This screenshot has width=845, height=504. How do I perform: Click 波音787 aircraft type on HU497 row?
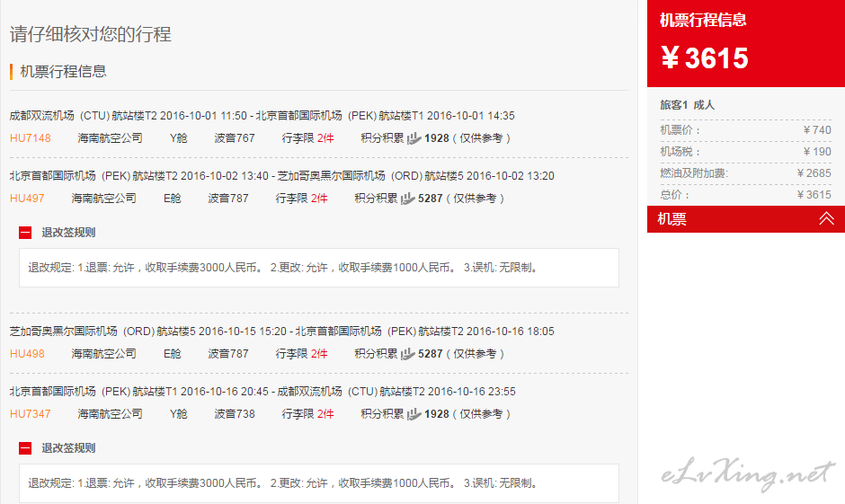click(x=228, y=199)
